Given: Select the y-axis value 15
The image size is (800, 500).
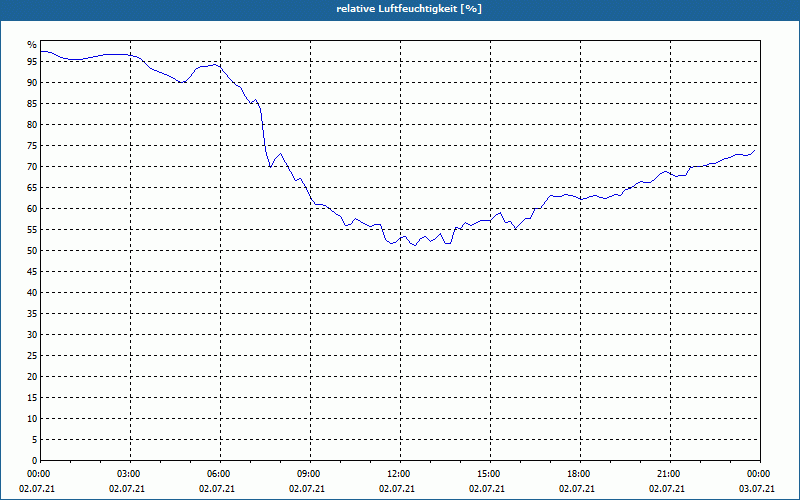Looking at the screenshot, I should click(32, 398).
